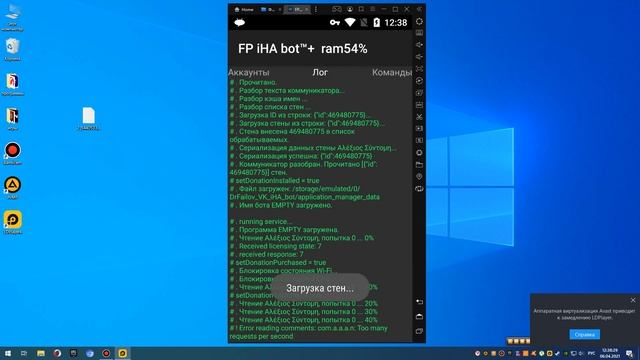Click log line 'Разбор кэша имен'
Image resolution: width=640 pixels, height=360 pixels.
point(269,99)
